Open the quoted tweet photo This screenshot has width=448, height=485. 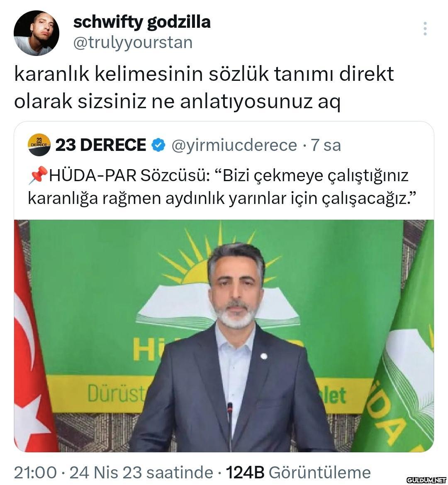click(224, 336)
